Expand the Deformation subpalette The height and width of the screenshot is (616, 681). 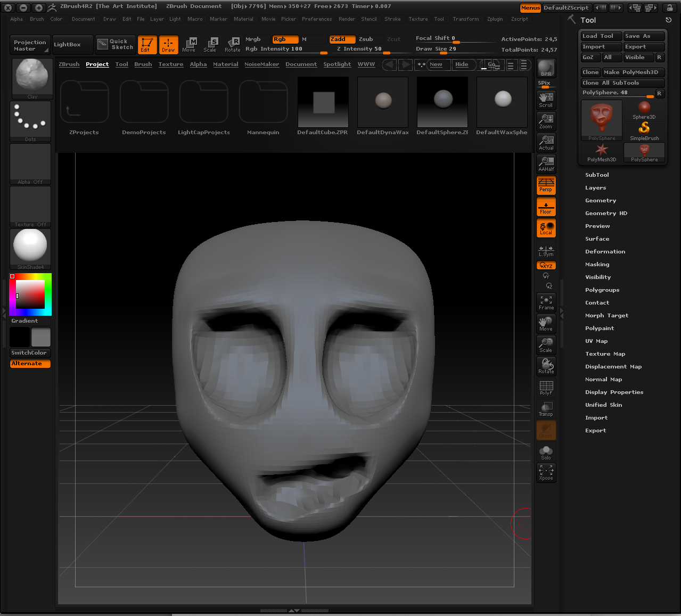[605, 251]
